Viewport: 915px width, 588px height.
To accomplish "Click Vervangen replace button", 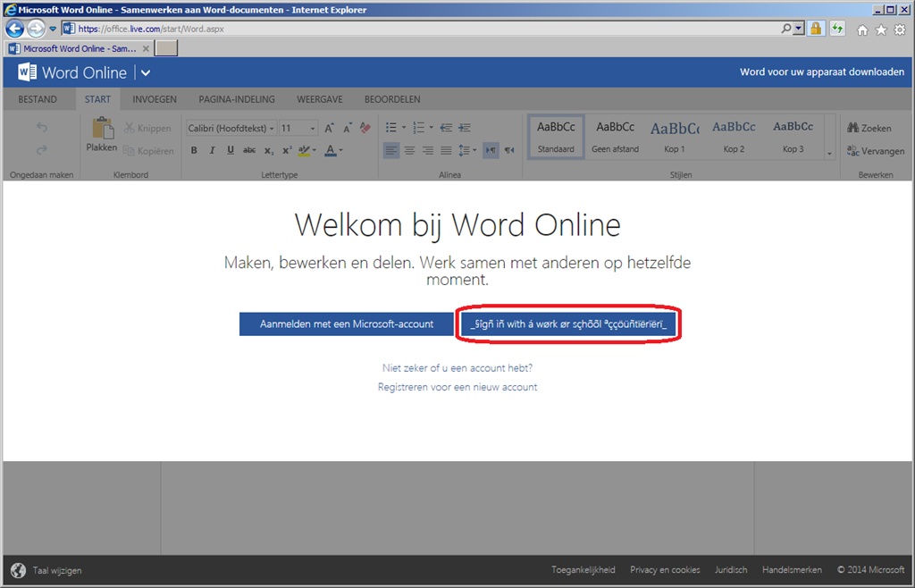I will pyautogui.click(x=876, y=151).
